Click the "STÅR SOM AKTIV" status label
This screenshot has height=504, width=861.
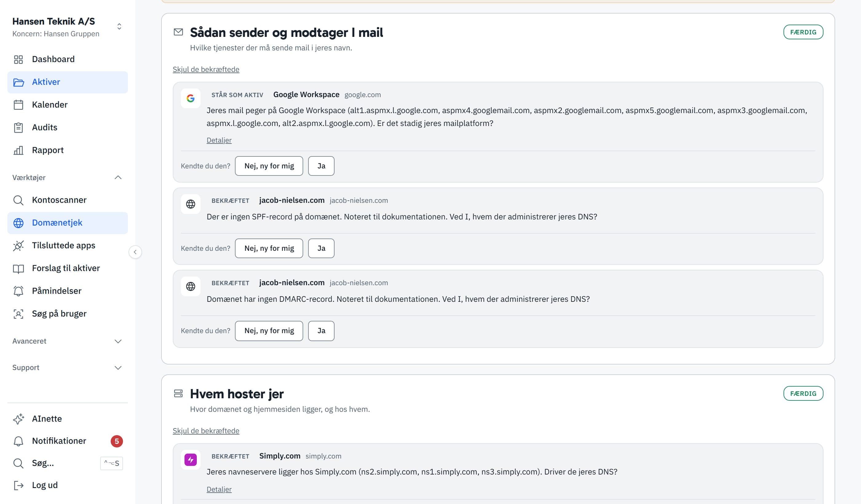pyautogui.click(x=237, y=95)
